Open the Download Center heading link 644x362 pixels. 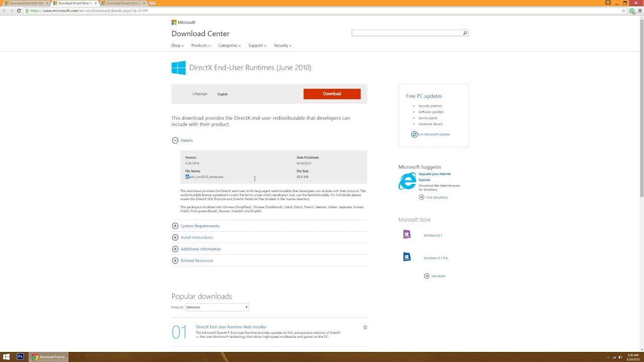200,34
